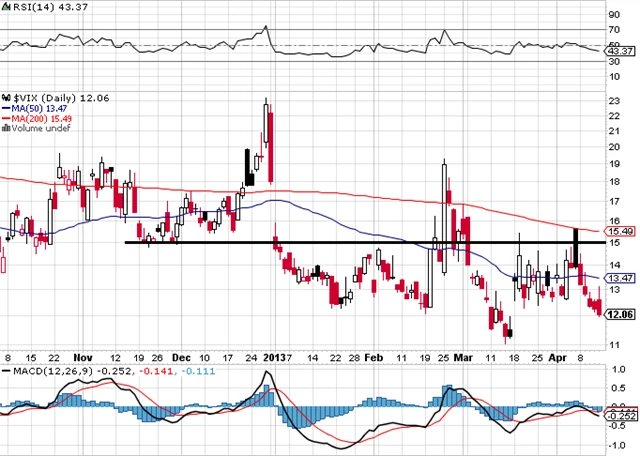The width and height of the screenshot is (640, 456).
Task: Select the tallest candle peak near 2013
Action: pos(266,120)
